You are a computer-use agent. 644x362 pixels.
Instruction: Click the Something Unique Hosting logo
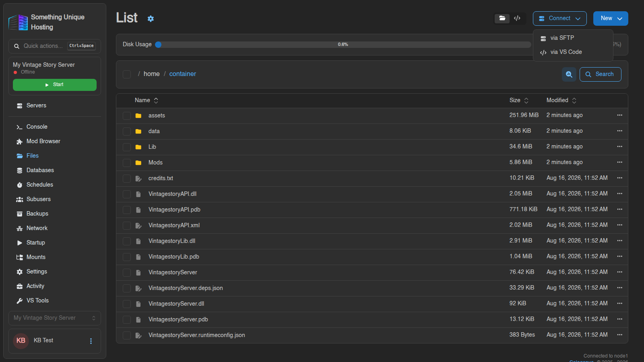point(19,23)
